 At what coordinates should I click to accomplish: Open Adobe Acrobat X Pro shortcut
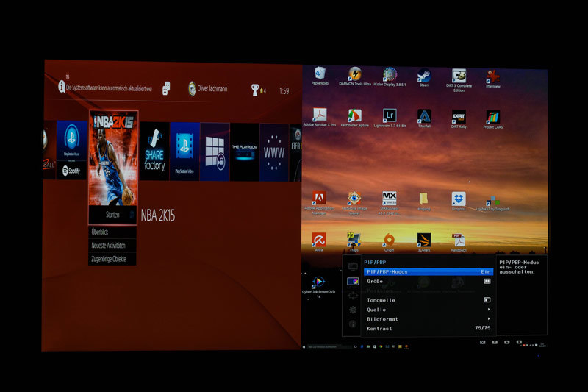(320, 117)
